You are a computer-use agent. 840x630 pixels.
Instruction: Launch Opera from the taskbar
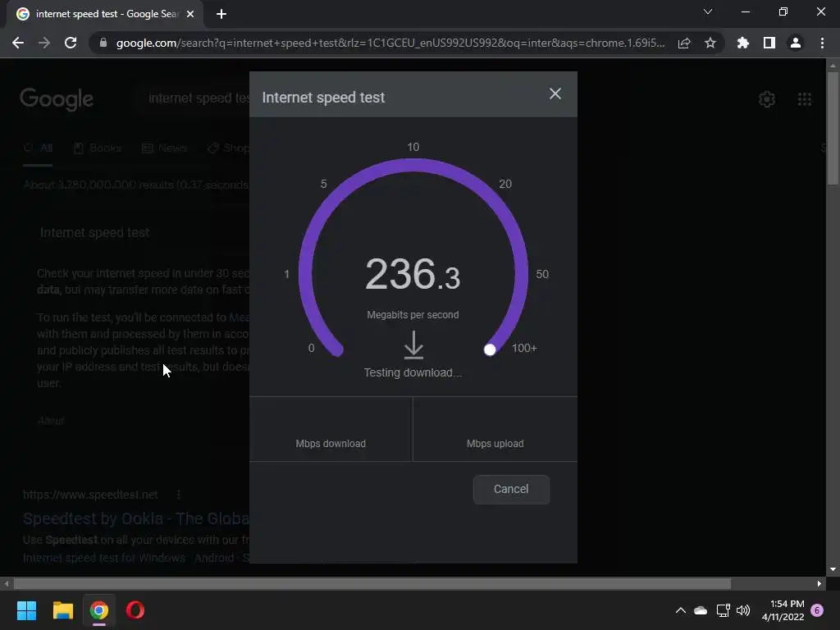click(x=135, y=610)
